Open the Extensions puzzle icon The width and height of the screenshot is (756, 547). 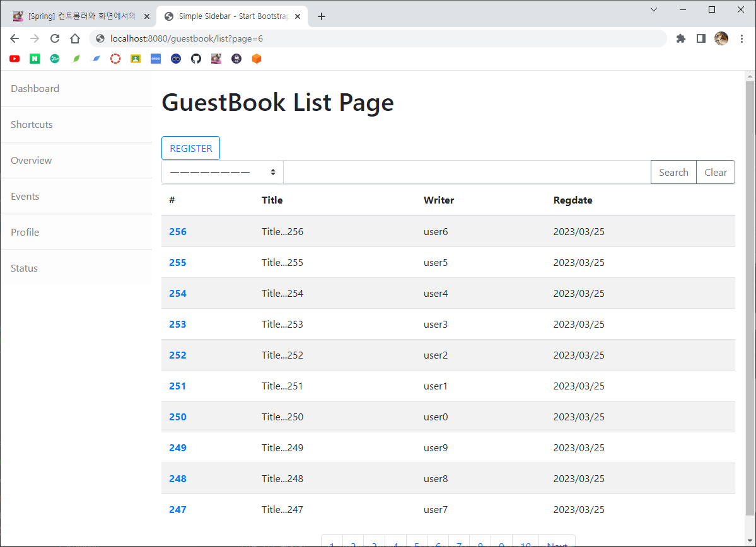point(681,38)
